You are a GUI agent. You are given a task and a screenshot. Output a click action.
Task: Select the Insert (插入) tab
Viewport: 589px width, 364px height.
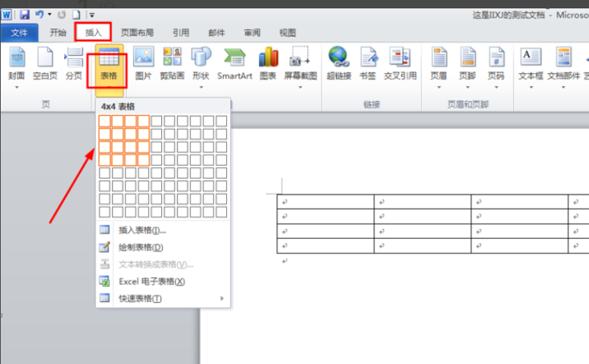coord(93,33)
